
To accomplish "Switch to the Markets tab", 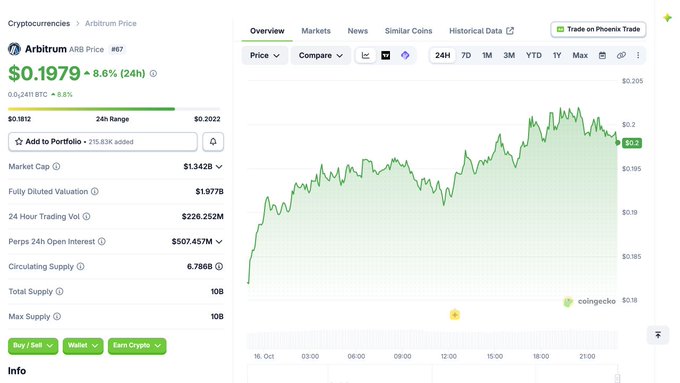I will pos(316,31).
